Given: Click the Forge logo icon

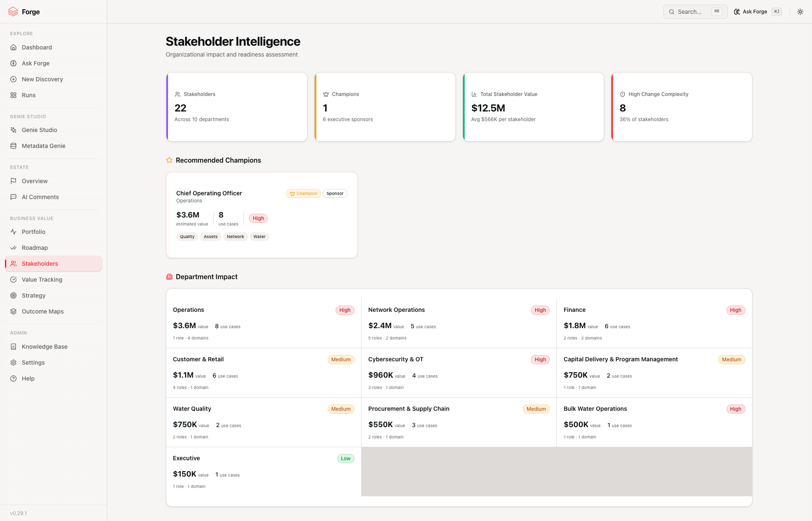Looking at the screenshot, I should tap(13, 12).
